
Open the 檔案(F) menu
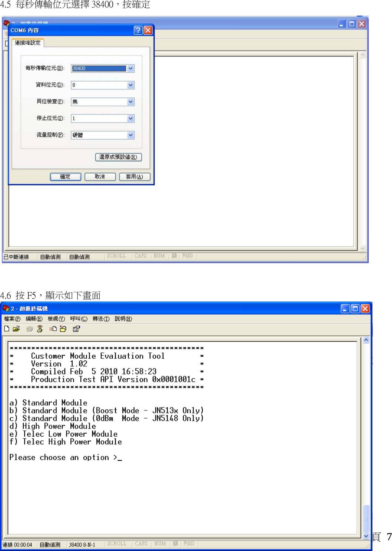pyautogui.click(x=12, y=318)
